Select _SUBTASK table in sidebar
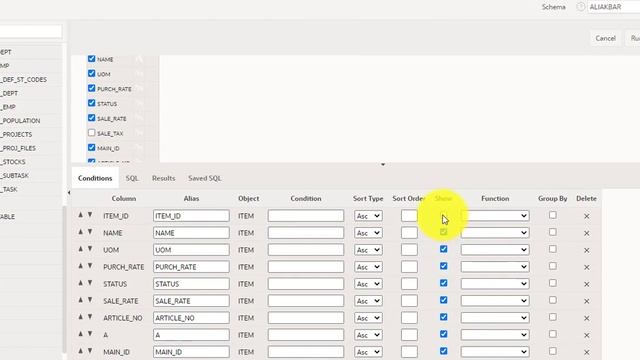 (x=15, y=176)
